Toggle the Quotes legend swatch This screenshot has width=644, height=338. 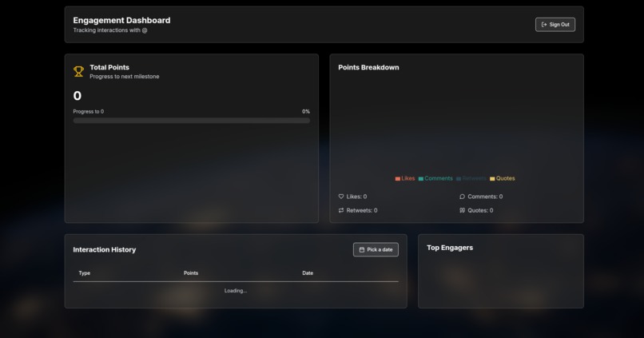coord(492,179)
